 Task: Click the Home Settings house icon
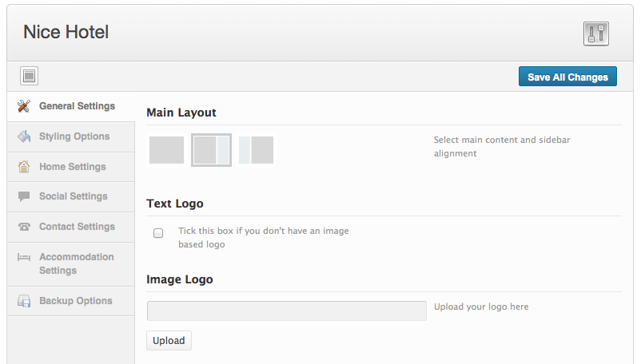[x=24, y=167]
